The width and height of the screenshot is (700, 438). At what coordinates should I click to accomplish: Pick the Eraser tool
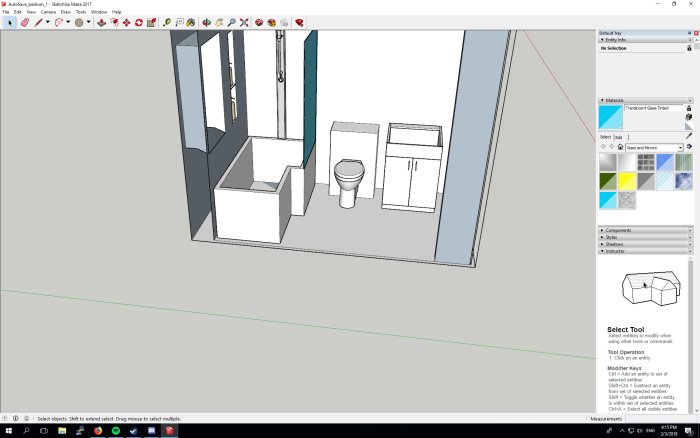(x=25, y=22)
